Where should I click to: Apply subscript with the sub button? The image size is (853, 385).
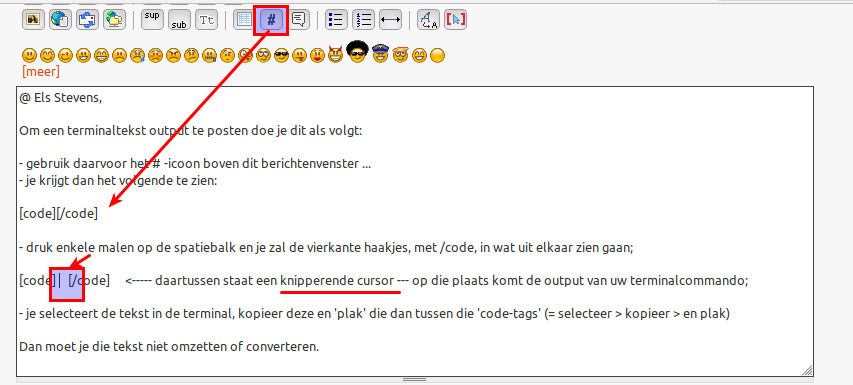(x=179, y=20)
